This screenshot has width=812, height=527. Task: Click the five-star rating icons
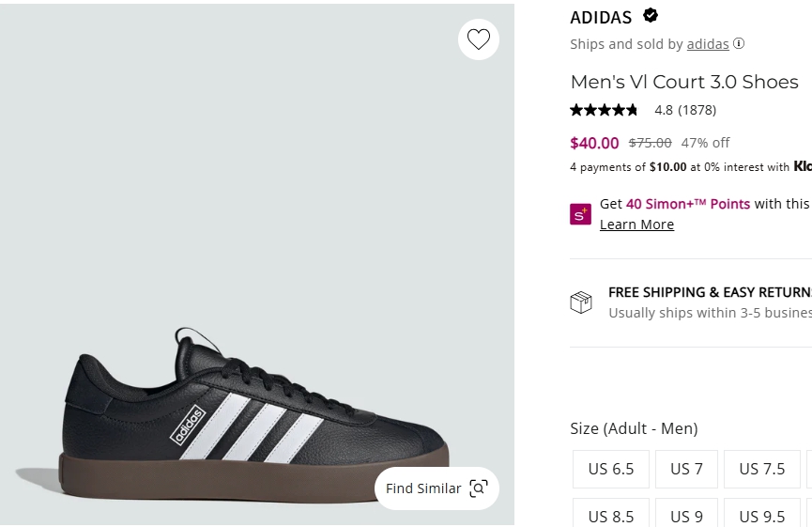tap(604, 110)
